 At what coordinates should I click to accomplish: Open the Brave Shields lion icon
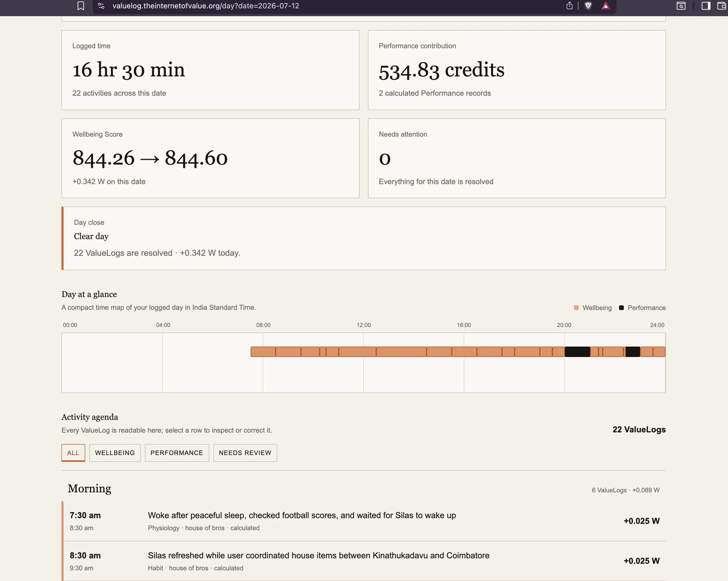(588, 6)
